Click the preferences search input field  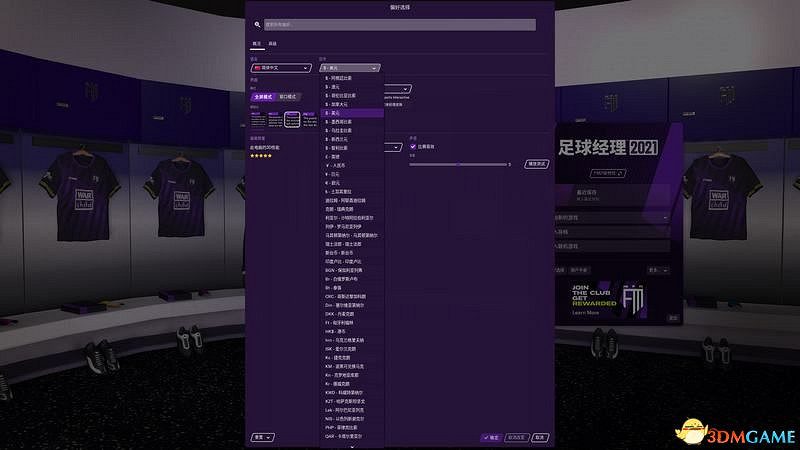(400, 23)
